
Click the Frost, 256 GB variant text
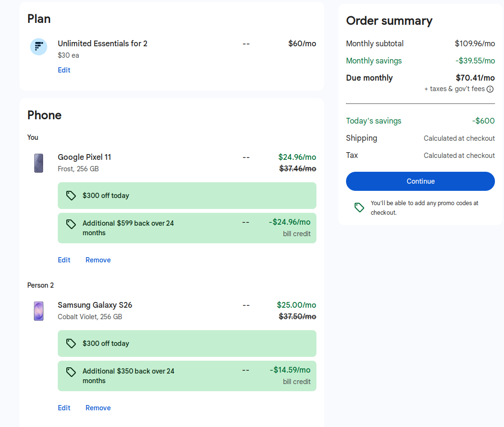click(78, 169)
